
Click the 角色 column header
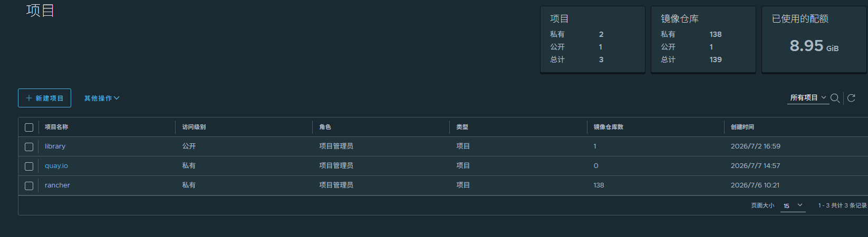coord(325,127)
